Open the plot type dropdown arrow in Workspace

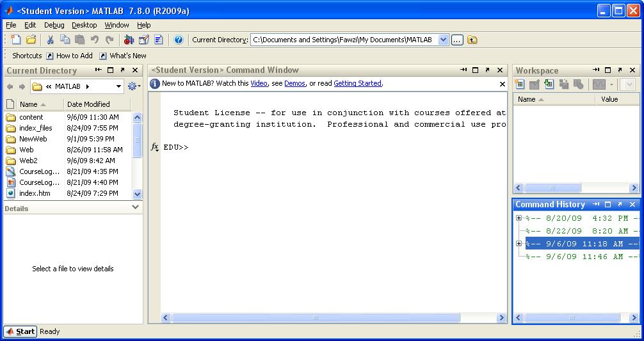(611, 84)
